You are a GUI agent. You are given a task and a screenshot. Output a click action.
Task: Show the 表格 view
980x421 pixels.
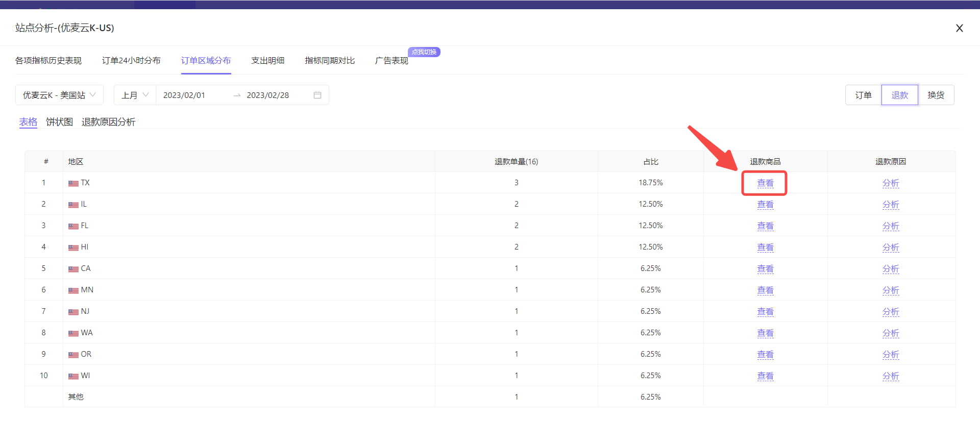28,122
